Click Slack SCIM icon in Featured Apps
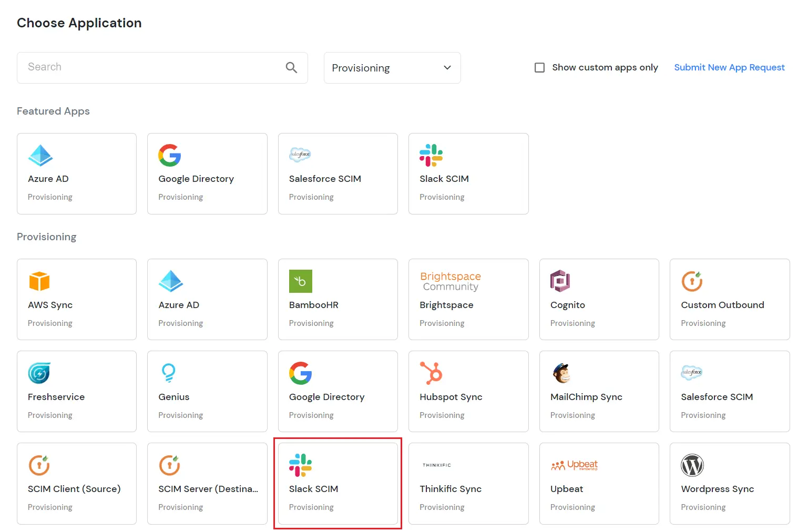The image size is (808, 532). [x=431, y=155]
